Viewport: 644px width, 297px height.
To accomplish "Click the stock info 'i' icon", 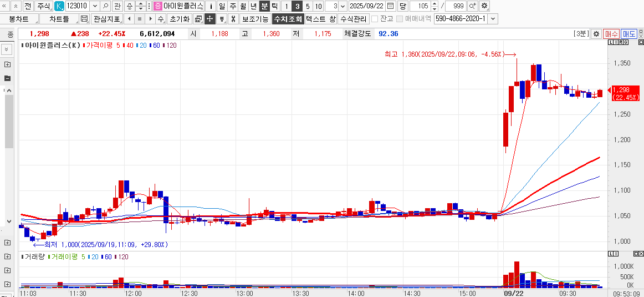I will click(211, 6).
